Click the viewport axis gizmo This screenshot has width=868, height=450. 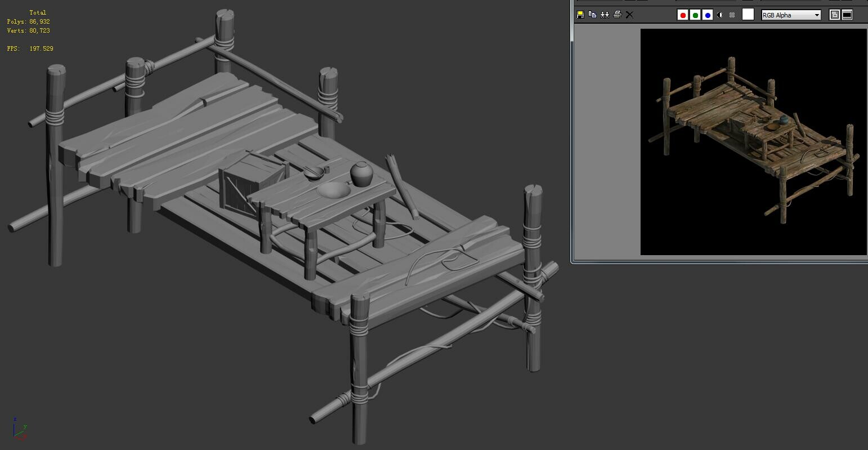click(x=20, y=428)
